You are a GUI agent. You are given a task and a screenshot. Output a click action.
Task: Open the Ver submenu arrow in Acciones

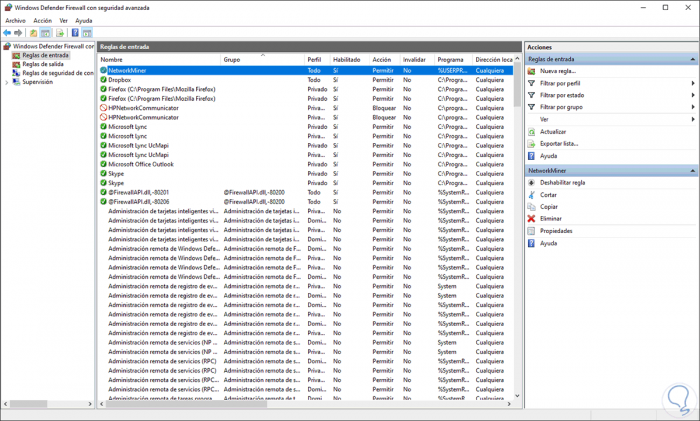click(x=693, y=119)
